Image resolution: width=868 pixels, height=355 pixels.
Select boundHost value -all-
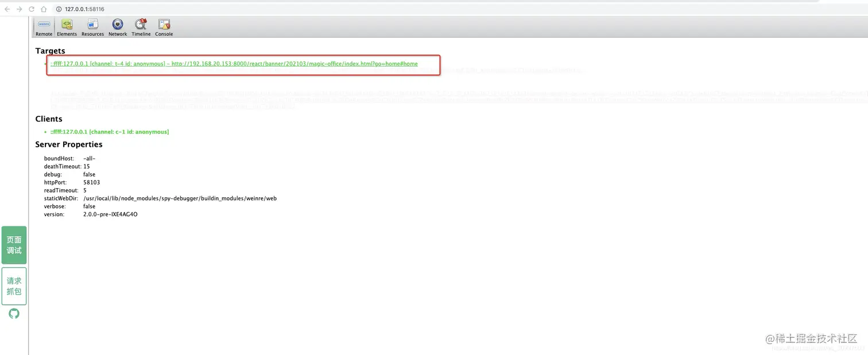coord(89,158)
